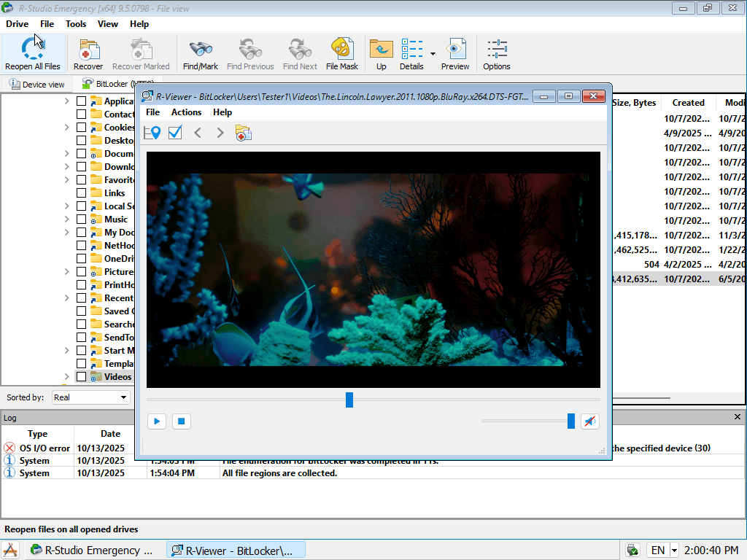747x560 pixels.
Task: Click the R-Viewer taskbar button
Action: [236, 551]
